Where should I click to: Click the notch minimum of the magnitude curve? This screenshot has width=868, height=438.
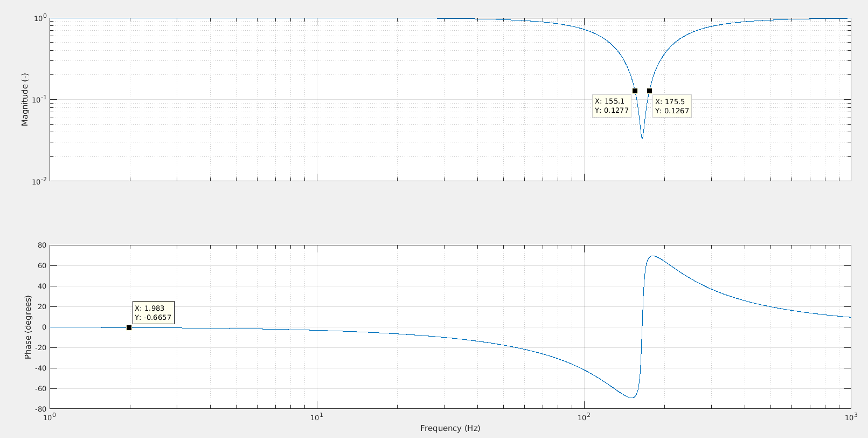(642, 138)
